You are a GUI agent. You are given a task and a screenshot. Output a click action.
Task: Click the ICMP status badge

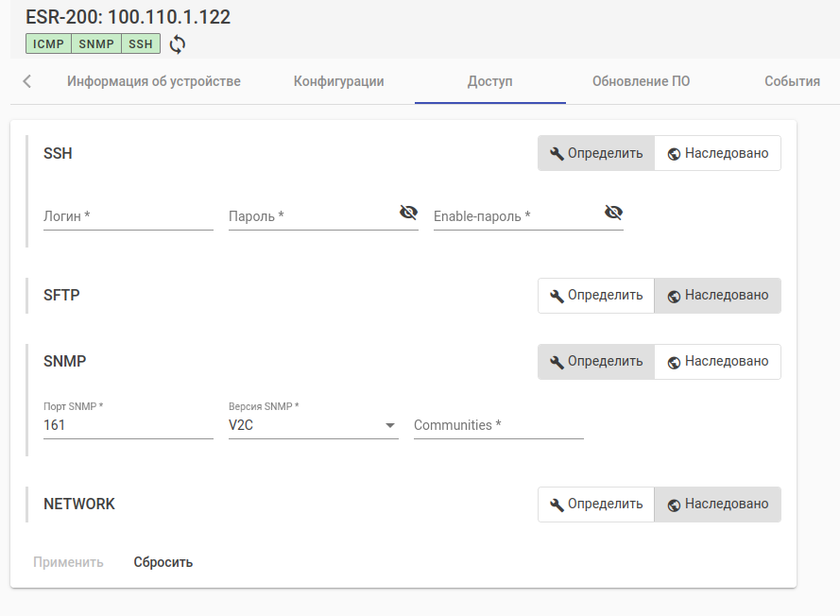[48, 43]
